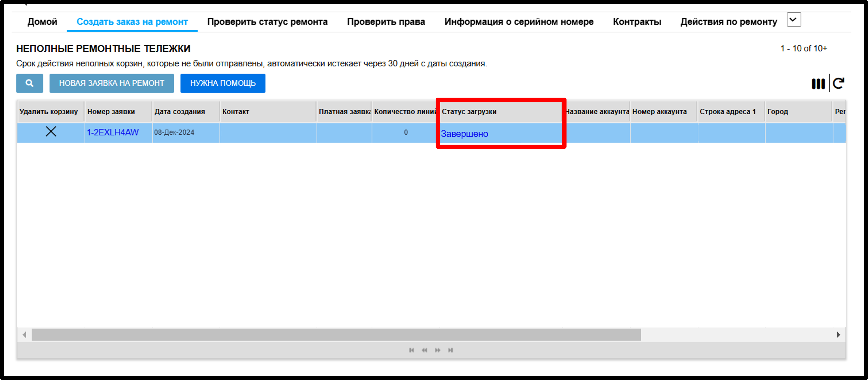This screenshot has width=868, height=380.
Task: Select Создать заказ на ремонт tab
Action: pos(132,22)
